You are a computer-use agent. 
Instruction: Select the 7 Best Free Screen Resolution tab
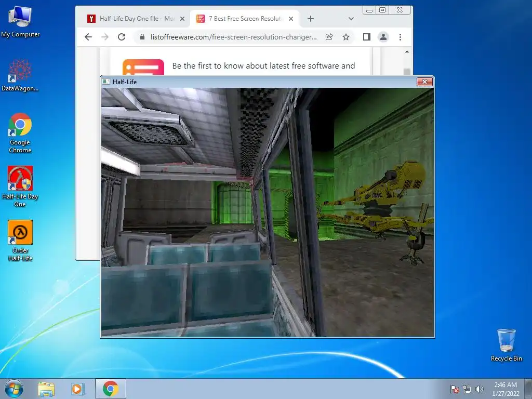[244, 19]
